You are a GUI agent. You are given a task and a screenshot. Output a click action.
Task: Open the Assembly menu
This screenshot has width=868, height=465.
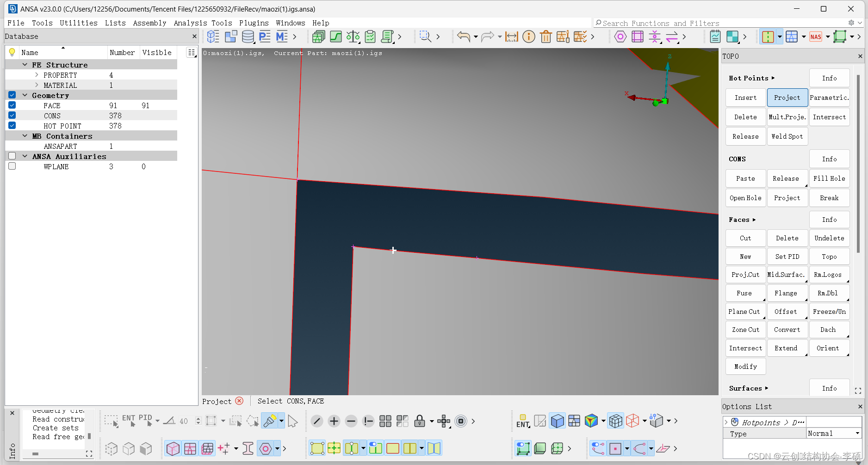pos(150,23)
